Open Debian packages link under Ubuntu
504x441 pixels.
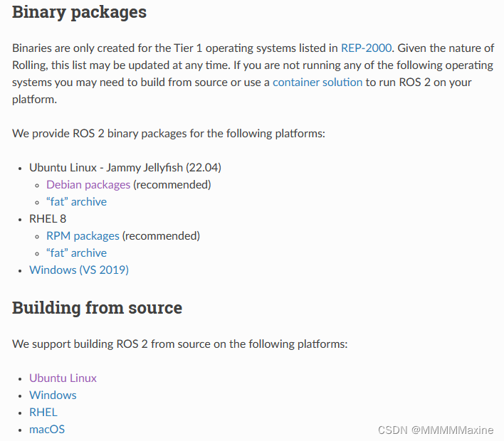(x=88, y=185)
